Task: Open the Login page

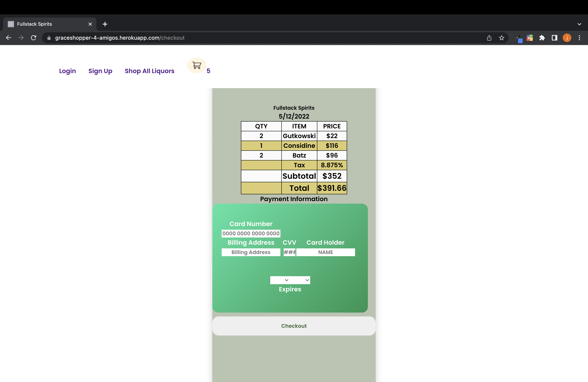Action: tap(67, 71)
